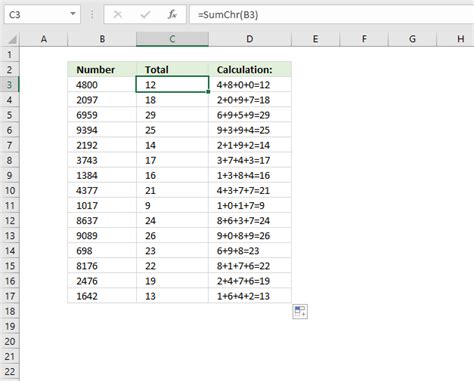474x381 pixels.
Task: Click the Enter checkmark formula bar icon
Action: pos(145,15)
